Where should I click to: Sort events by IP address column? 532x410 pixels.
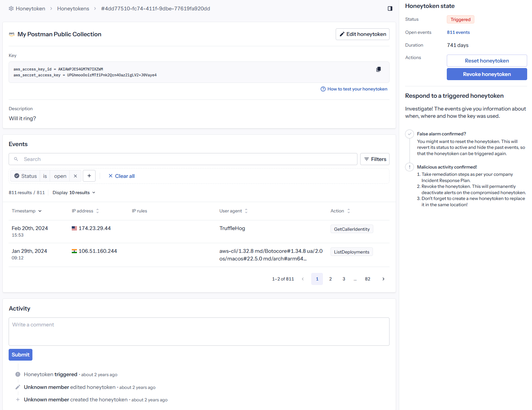click(x=85, y=211)
